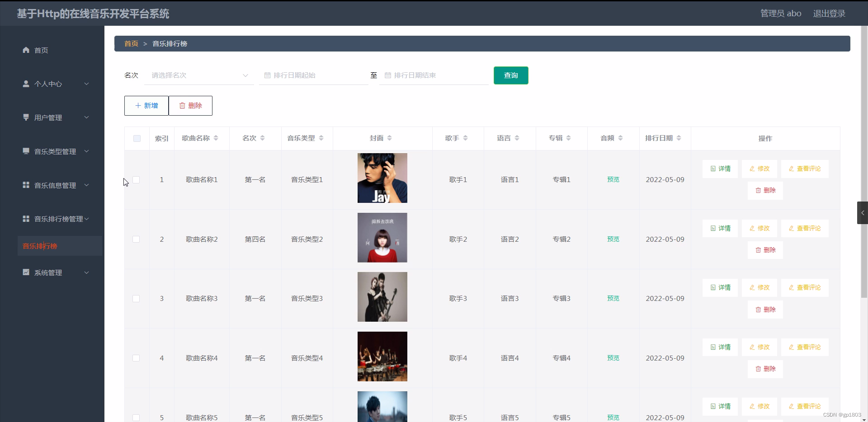Click trash icon on toolbar 删除 button

[x=182, y=106]
